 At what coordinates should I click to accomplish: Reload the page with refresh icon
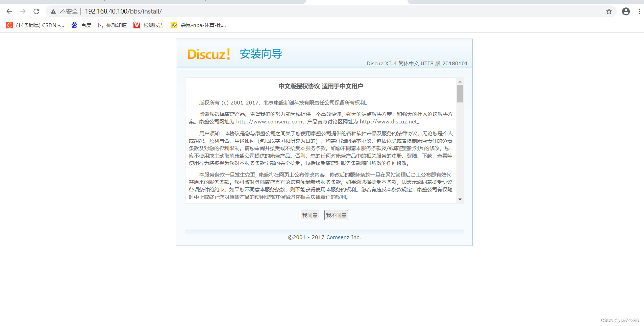36,11
